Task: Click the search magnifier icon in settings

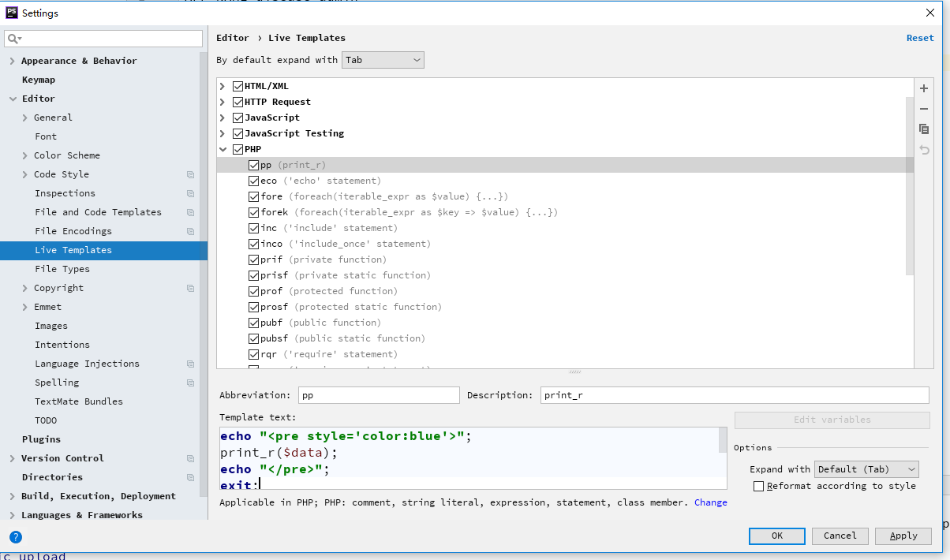Action: point(13,39)
